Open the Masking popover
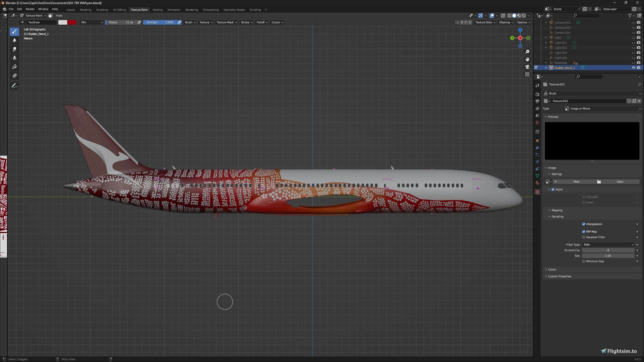This screenshot has height=362, width=644. (x=506, y=22)
